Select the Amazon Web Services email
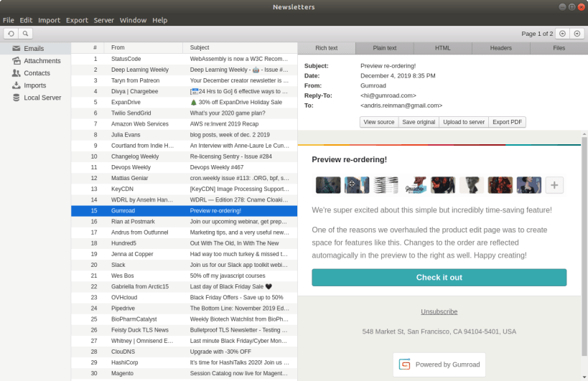Image resolution: width=588 pixels, height=381 pixels. pyautogui.click(x=184, y=124)
